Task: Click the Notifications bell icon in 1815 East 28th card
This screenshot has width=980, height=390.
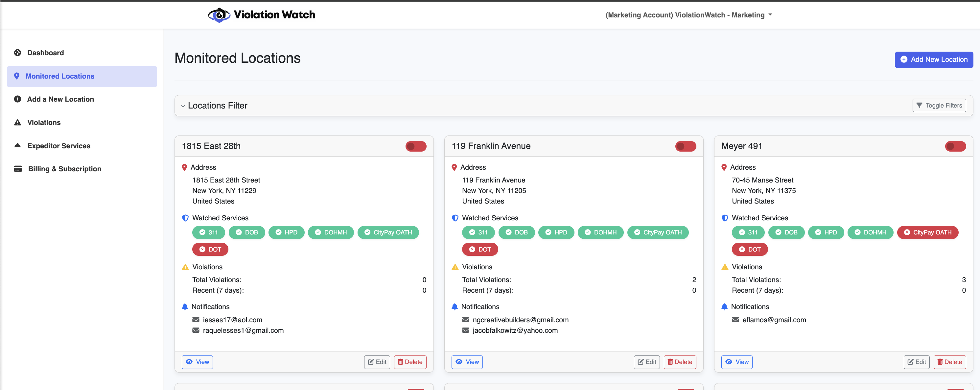Action: click(x=185, y=307)
